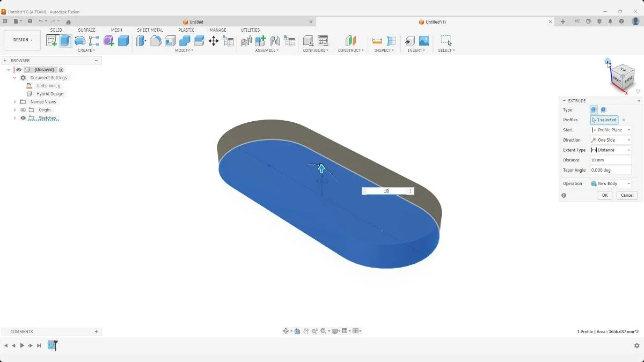The width and height of the screenshot is (644, 362).
Task: Hide the Sketches folder in Browser
Action: click(23, 118)
